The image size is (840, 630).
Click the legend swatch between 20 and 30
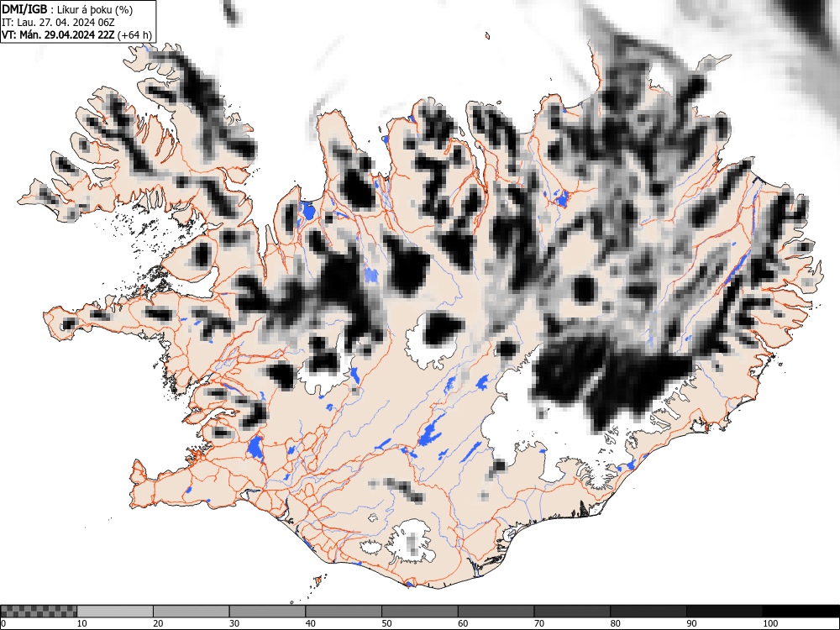point(192,612)
